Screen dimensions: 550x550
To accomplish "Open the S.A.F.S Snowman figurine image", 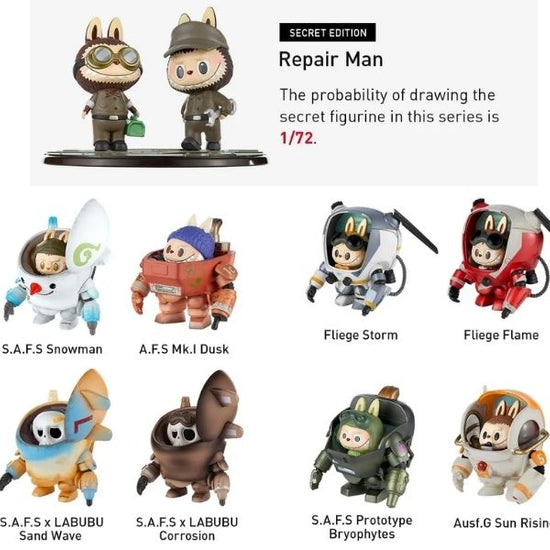I will [x=57, y=267].
